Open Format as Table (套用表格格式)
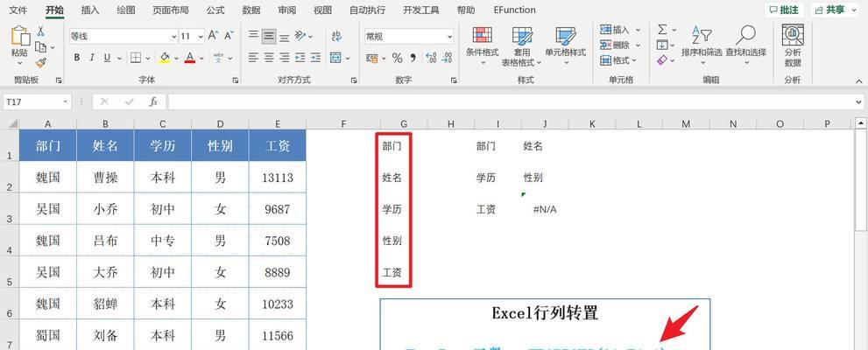Image resolution: width=868 pixels, height=350 pixels. (521, 47)
